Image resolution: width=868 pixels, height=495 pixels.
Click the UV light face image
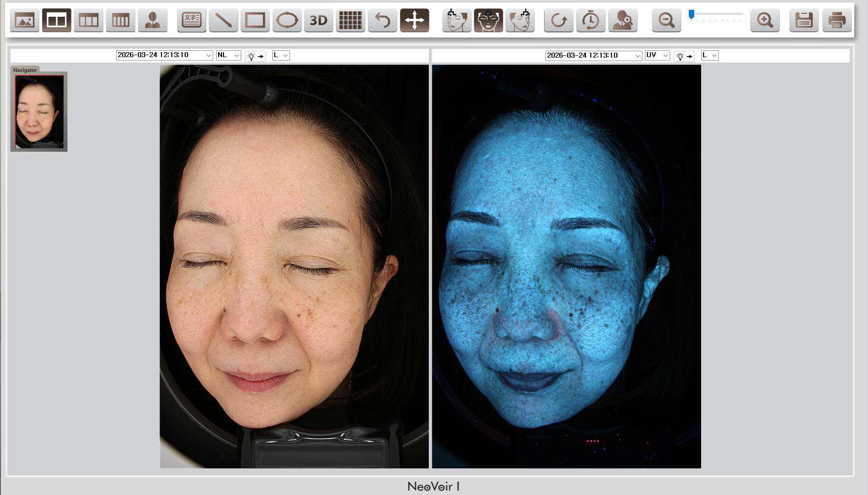[x=567, y=266]
